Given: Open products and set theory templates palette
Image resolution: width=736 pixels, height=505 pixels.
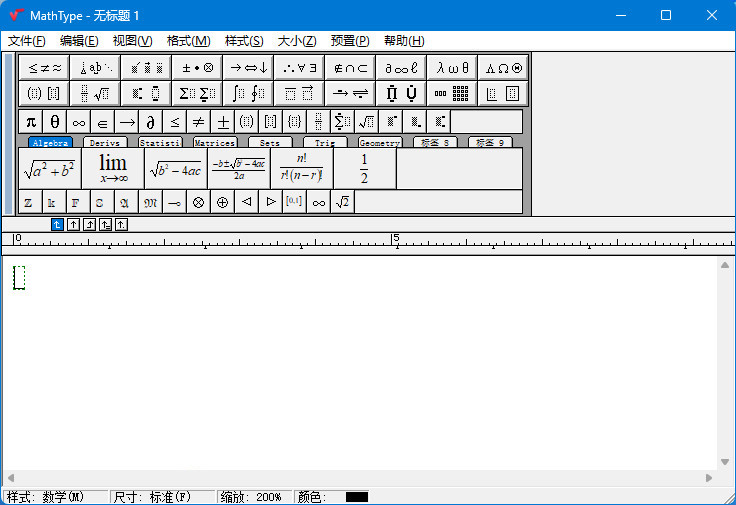Looking at the screenshot, I should click(x=401, y=93).
